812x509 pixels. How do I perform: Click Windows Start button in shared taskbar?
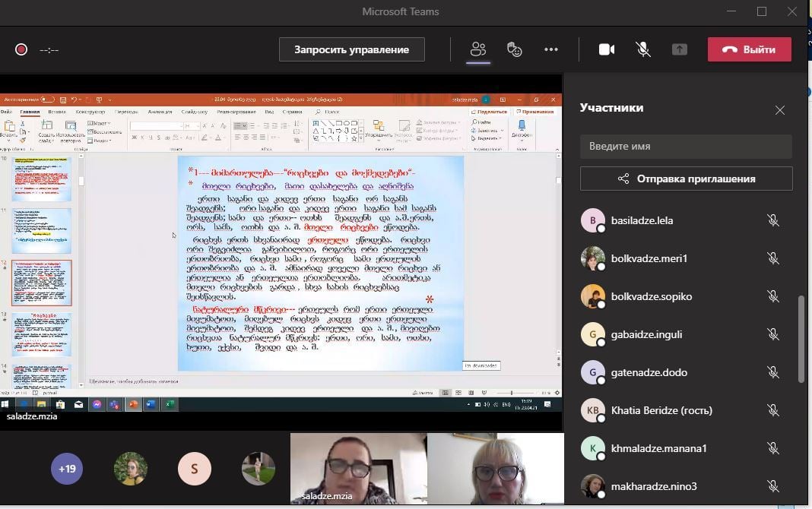pyautogui.click(x=5, y=404)
